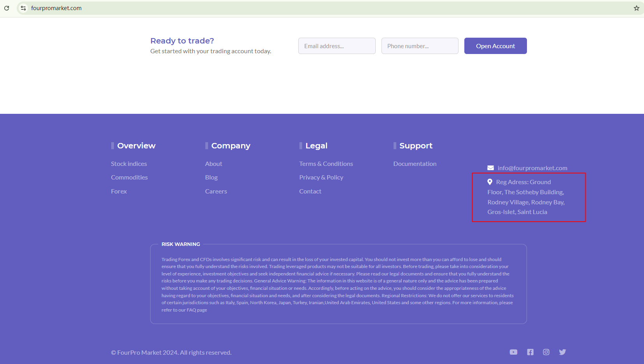Click the location pin icon
644x364 pixels.
coord(490,182)
